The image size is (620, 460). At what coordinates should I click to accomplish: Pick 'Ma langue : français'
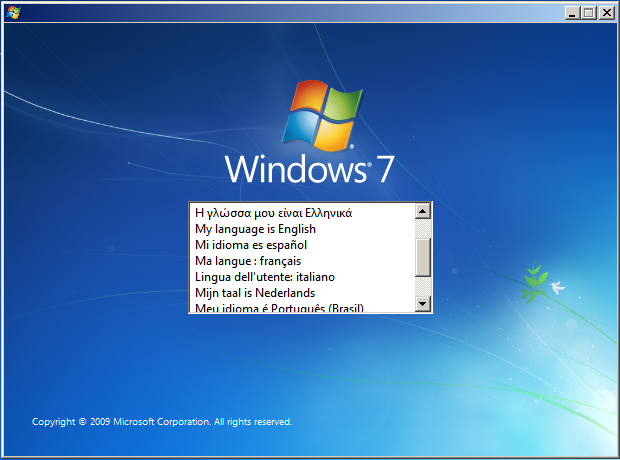(302, 261)
